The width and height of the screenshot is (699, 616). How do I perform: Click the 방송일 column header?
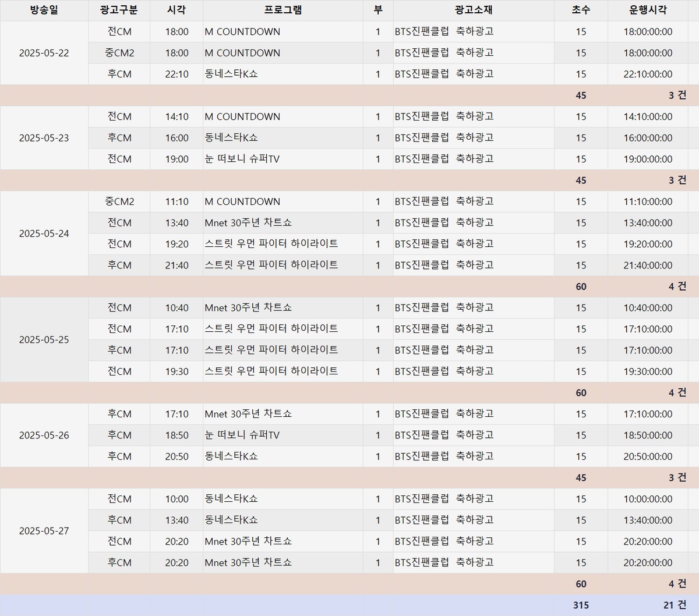(44, 10)
